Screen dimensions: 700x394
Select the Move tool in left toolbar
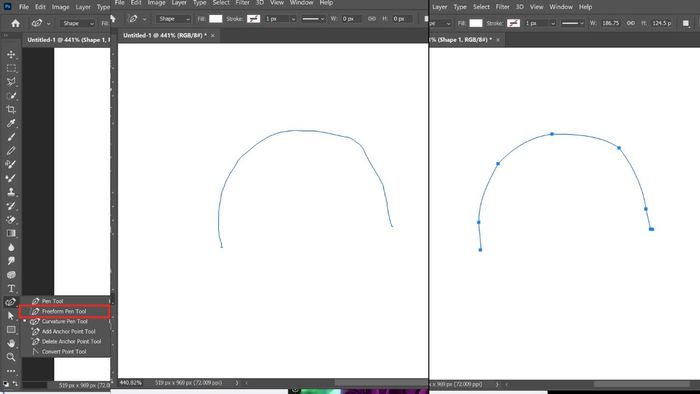click(x=11, y=54)
